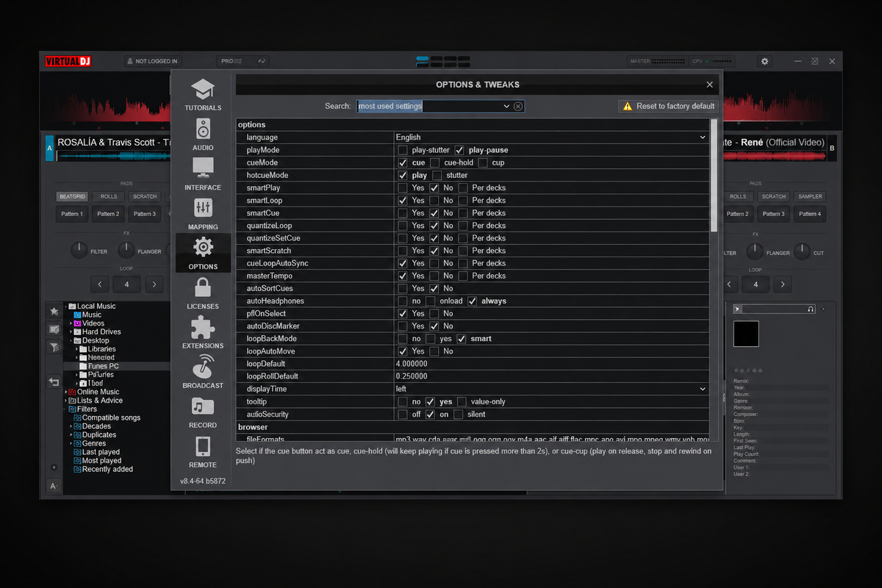Open the Extensions puzzle section
Screen dimensions: 882x588
pyautogui.click(x=203, y=333)
